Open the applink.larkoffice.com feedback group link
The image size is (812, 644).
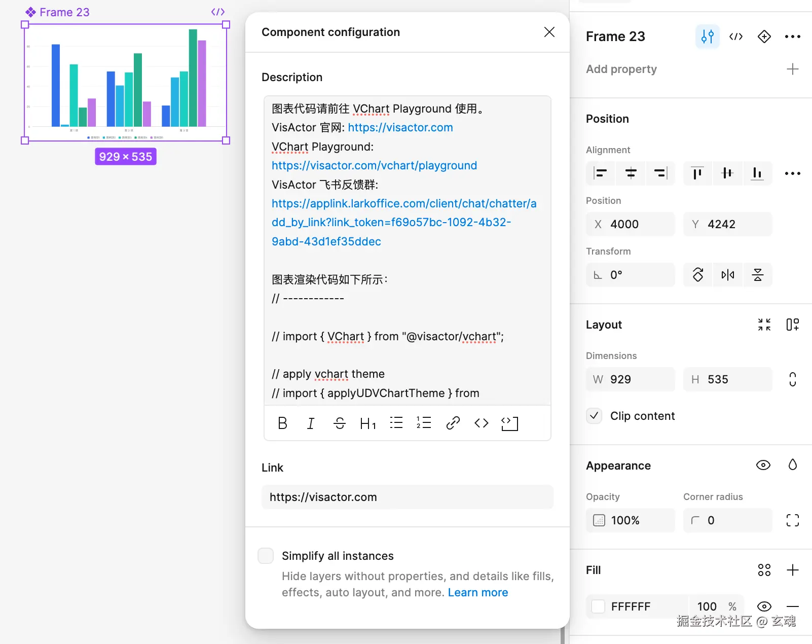click(404, 222)
